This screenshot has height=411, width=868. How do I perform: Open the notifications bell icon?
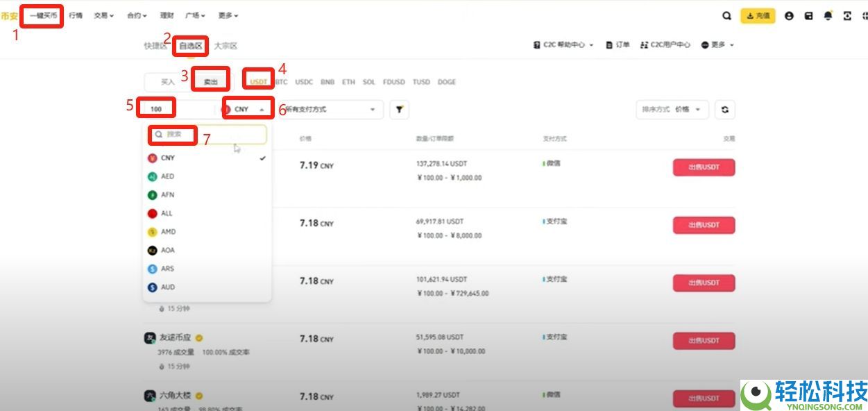pos(828,15)
